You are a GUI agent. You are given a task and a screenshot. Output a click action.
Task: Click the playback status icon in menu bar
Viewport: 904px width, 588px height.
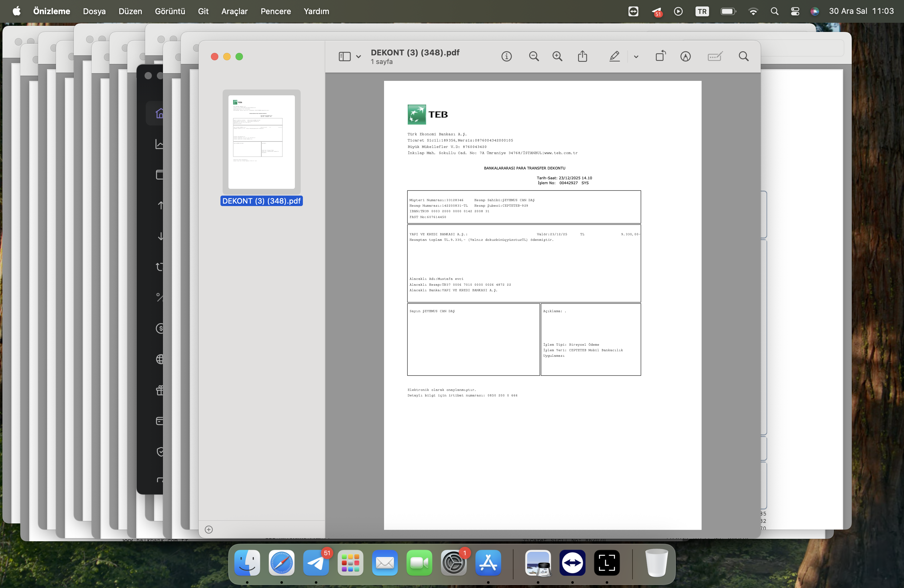[x=678, y=11]
